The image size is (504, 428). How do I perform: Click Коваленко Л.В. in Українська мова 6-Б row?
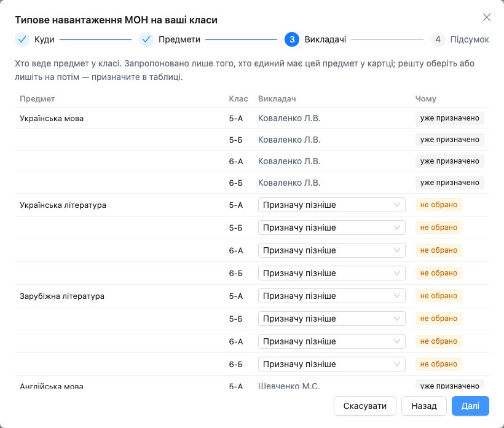pyautogui.click(x=289, y=183)
